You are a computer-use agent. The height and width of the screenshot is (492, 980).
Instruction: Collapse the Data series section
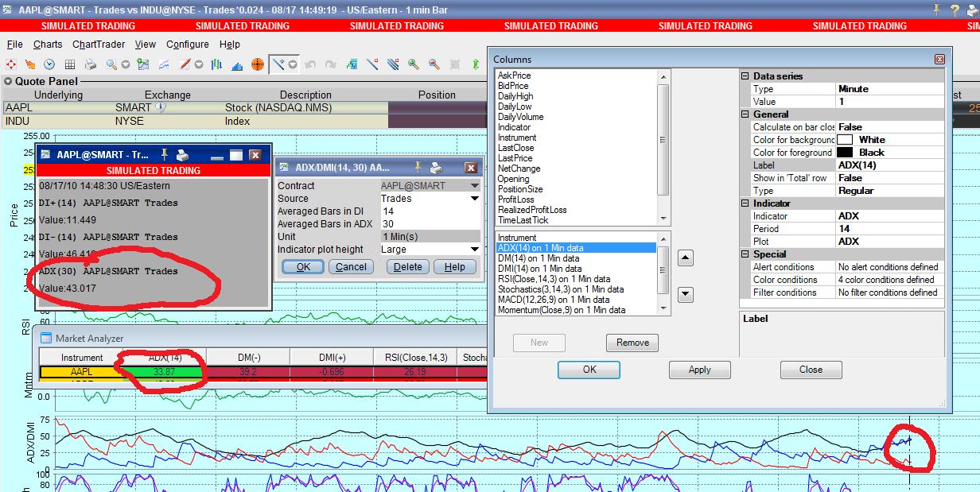pos(745,76)
